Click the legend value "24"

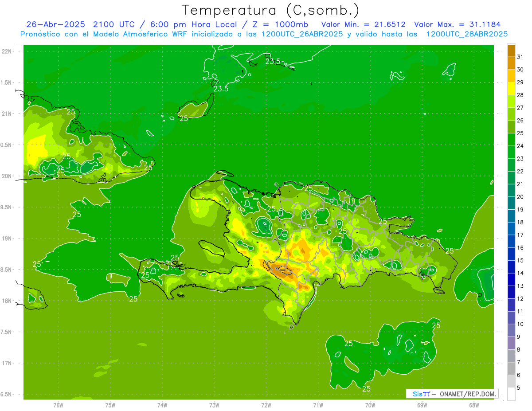[520, 146]
